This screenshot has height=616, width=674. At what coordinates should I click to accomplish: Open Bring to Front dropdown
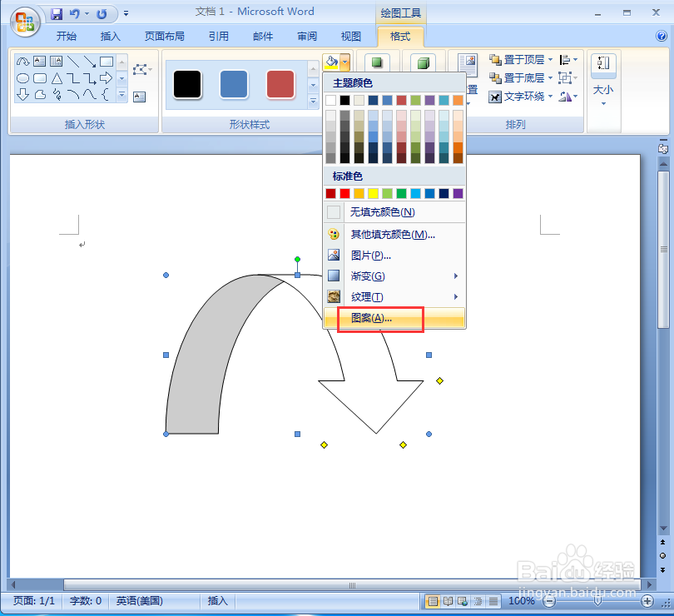(x=551, y=59)
